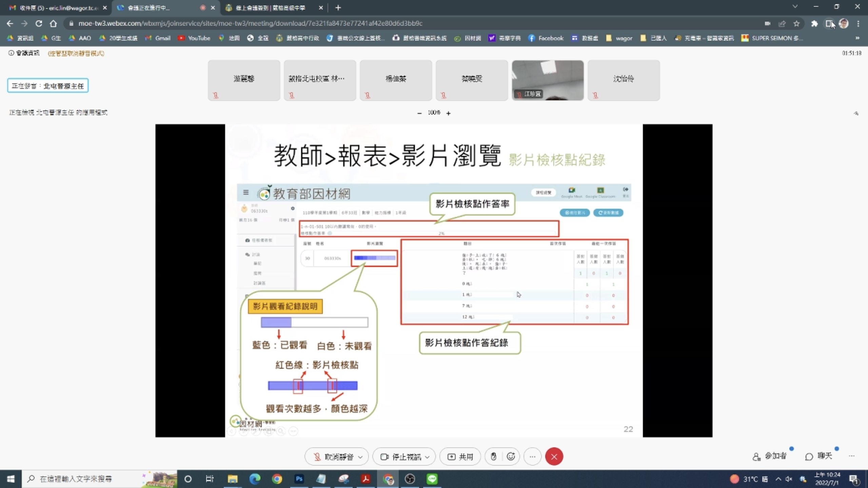Open the reactions emoji icon
Screen dimensions: 868x488
click(511, 456)
